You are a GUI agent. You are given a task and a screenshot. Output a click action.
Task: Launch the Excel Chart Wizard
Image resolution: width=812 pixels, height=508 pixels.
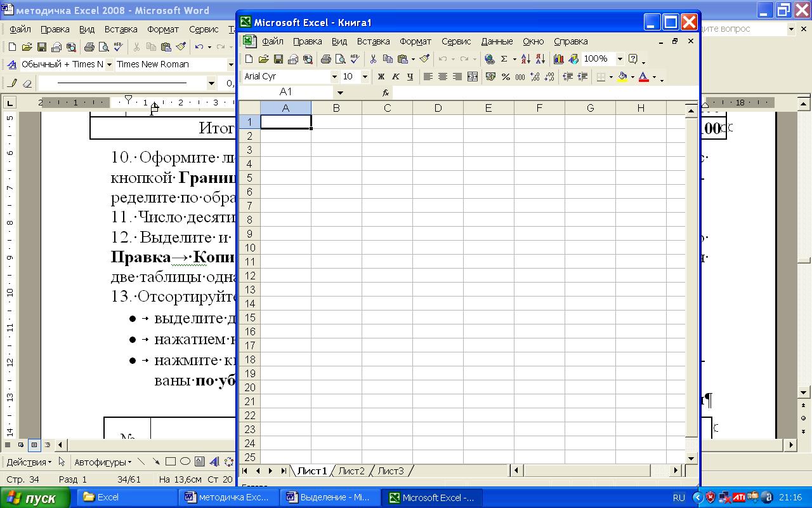coord(558,59)
